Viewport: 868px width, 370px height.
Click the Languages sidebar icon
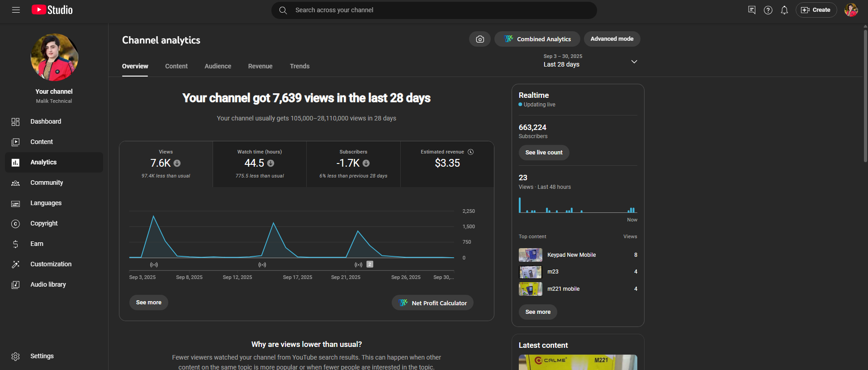(15, 203)
